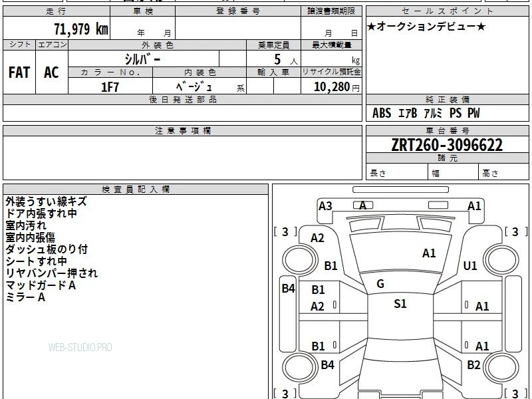This screenshot has height=399, width=532.
Task: Click the 走行 column header
Action: (x=57, y=11)
